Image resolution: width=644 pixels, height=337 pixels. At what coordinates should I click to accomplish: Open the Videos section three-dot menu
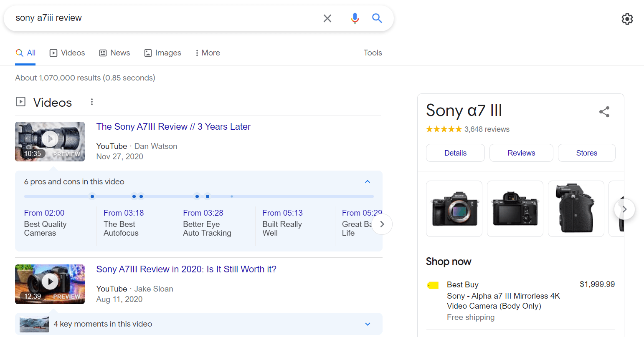point(92,102)
